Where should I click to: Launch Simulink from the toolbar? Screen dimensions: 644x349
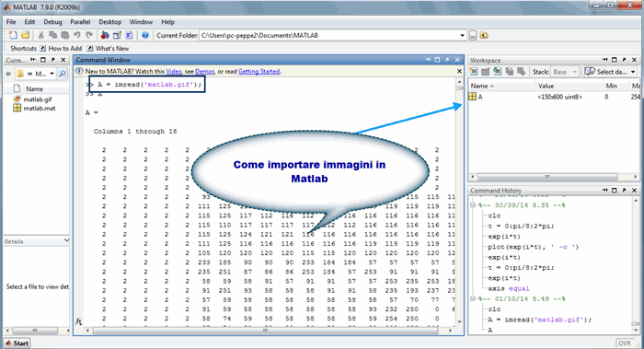coord(105,35)
